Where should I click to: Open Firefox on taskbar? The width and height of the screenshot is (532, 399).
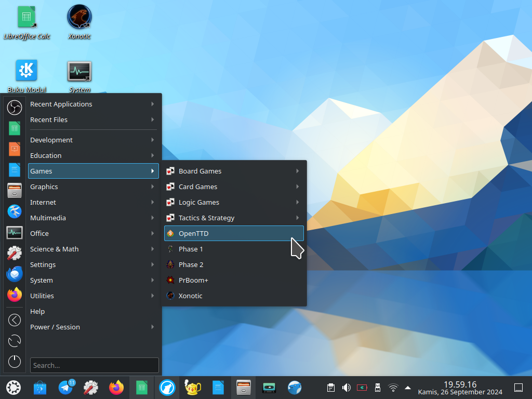click(116, 388)
